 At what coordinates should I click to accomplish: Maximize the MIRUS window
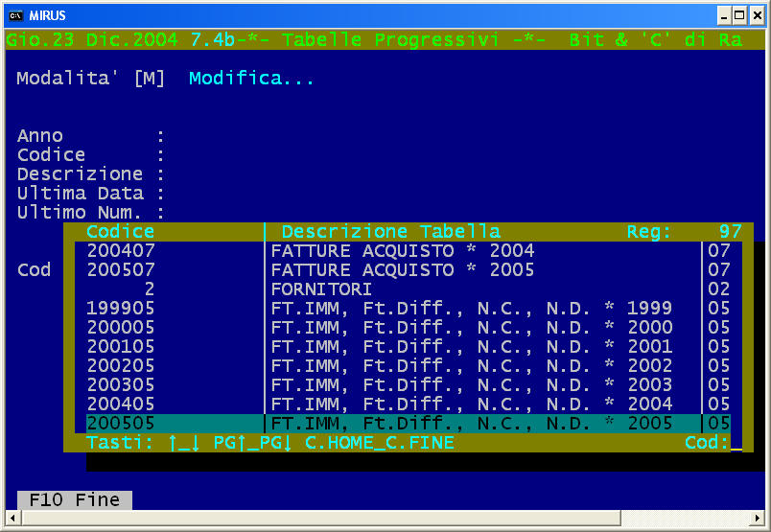click(x=739, y=15)
